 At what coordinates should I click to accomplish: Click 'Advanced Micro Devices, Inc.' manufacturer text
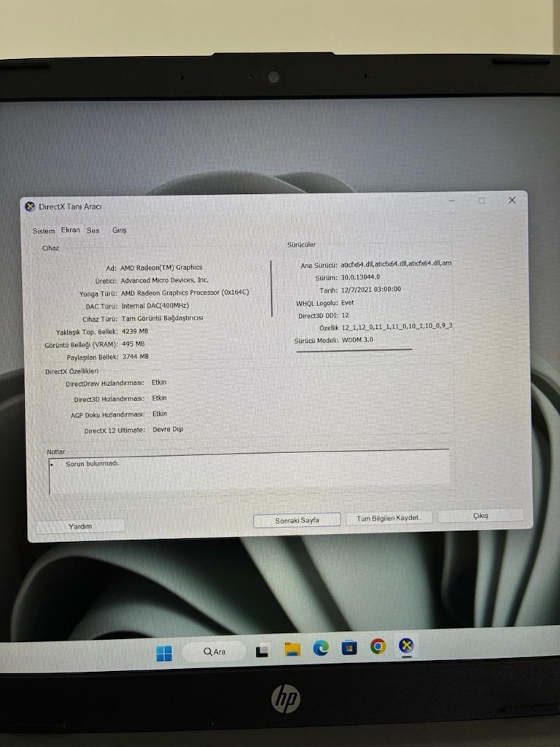point(164,280)
